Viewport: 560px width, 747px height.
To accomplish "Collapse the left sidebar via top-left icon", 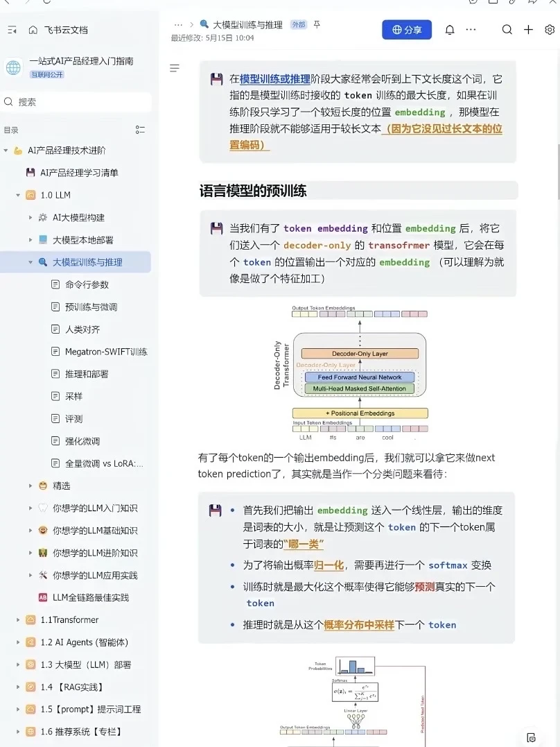I will (12, 30).
